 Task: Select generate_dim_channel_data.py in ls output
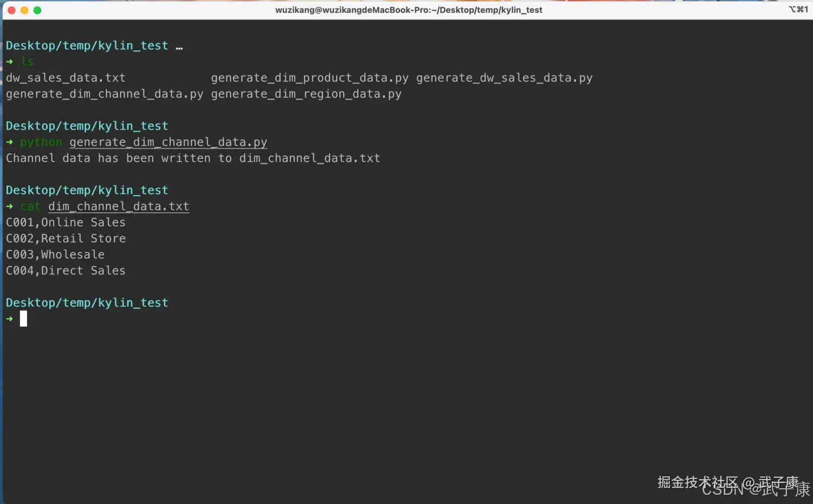pyautogui.click(x=105, y=94)
